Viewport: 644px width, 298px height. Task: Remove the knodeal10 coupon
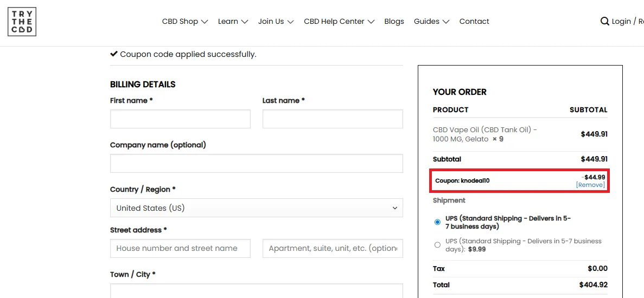click(x=590, y=185)
